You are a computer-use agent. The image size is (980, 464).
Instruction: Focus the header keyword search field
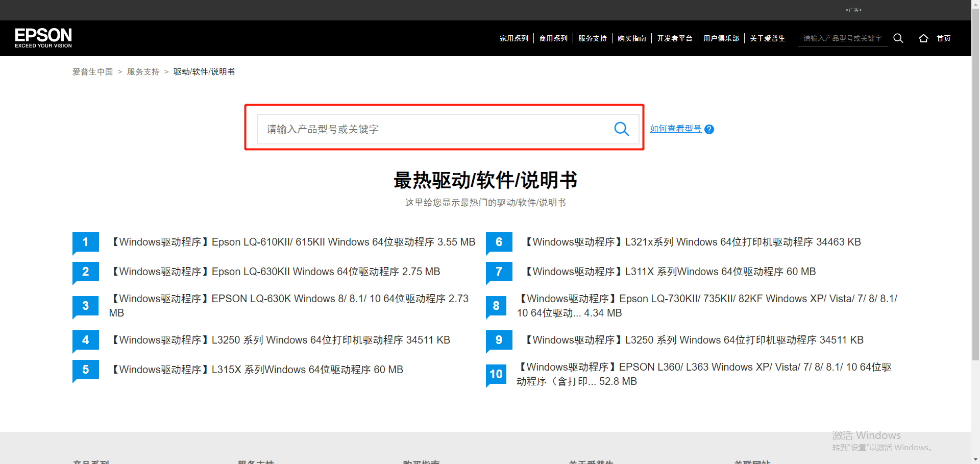(842, 38)
